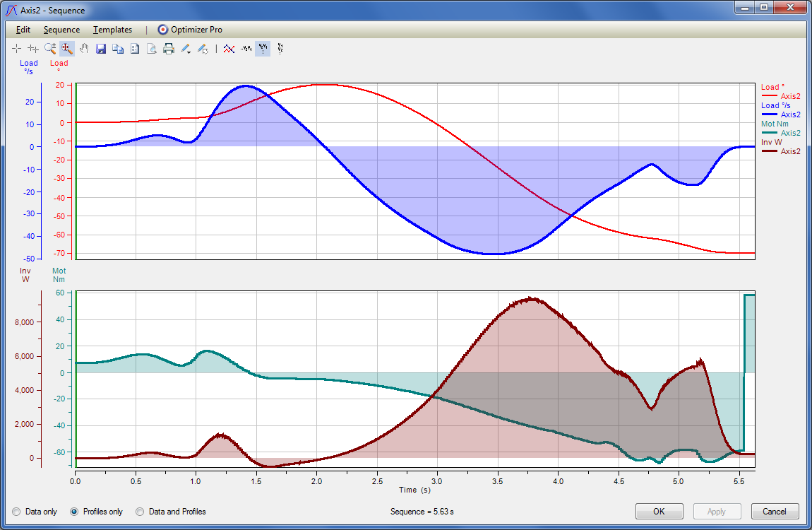812x530 pixels.
Task: Select the Profiles only radio button
Action: click(x=75, y=511)
